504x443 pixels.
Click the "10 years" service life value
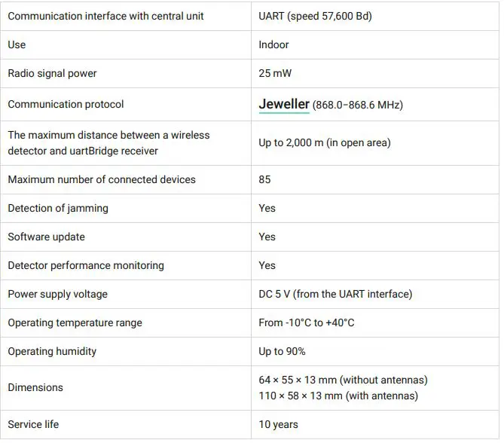coord(278,424)
